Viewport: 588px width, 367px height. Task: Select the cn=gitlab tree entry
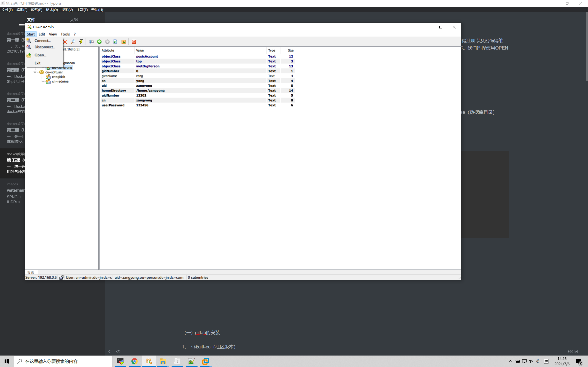tap(58, 77)
